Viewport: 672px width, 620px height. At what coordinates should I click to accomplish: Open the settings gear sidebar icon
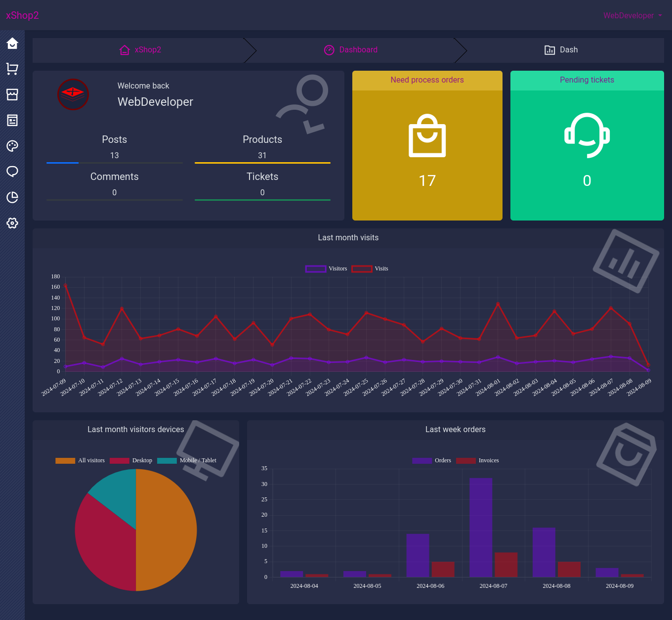point(12,223)
